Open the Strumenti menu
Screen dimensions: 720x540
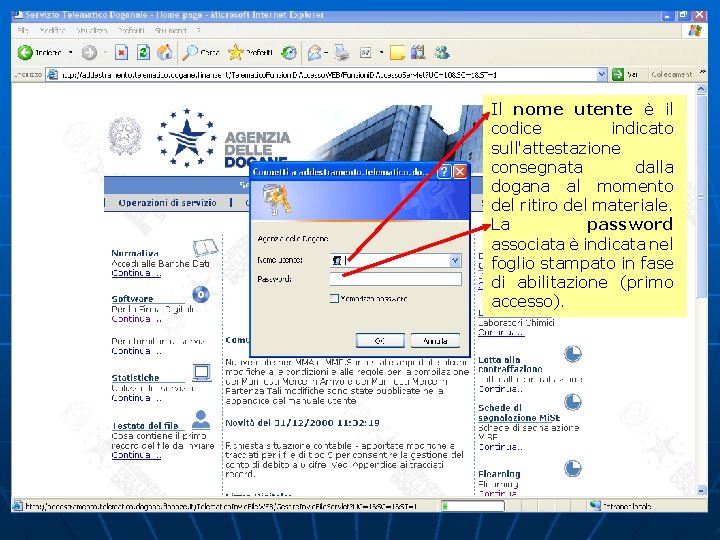170,30
